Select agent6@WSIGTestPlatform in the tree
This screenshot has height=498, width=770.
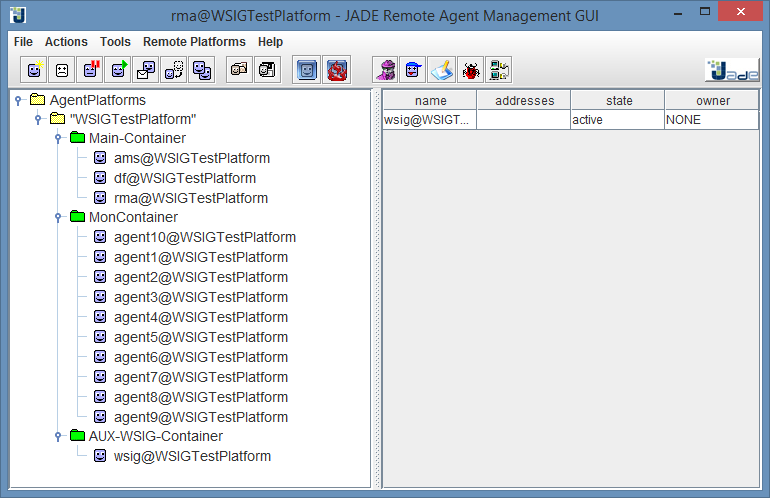201,357
